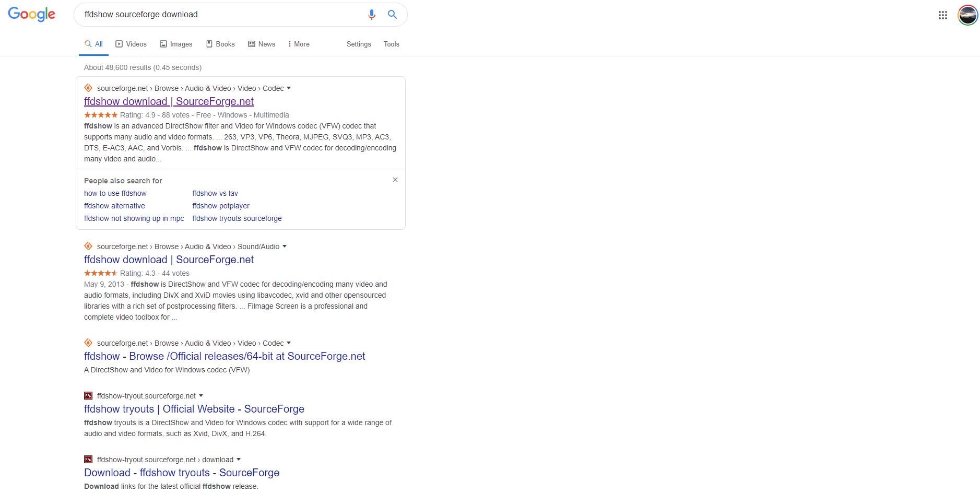This screenshot has height=493, width=980.
Task: Search for ffdshow not showing up in mpc
Action: (134, 218)
